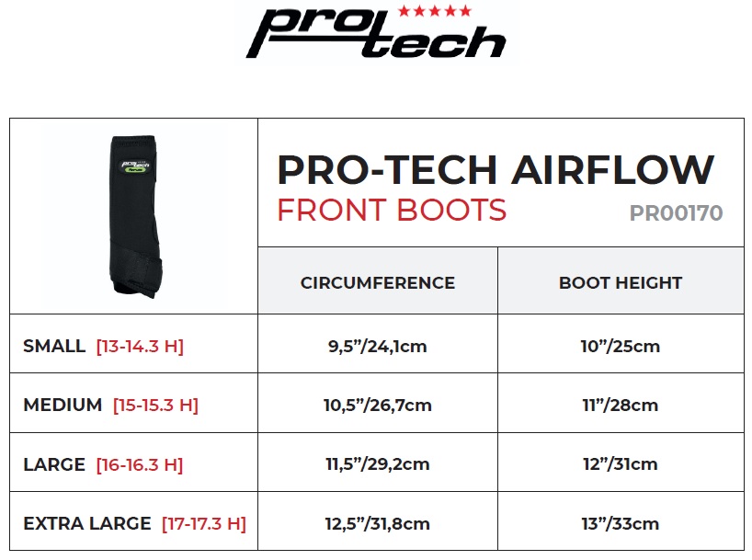This screenshot has height=560, width=752.
Task: Click the 13"/33cm boot height cell
Action: [x=621, y=524]
